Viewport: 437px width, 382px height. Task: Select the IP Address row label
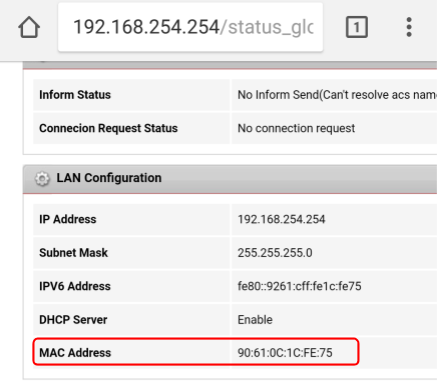68,219
